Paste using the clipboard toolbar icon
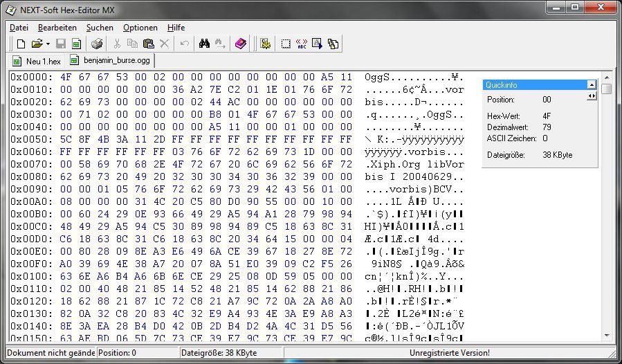This screenshot has height=364, width=622. click(148, 44)
